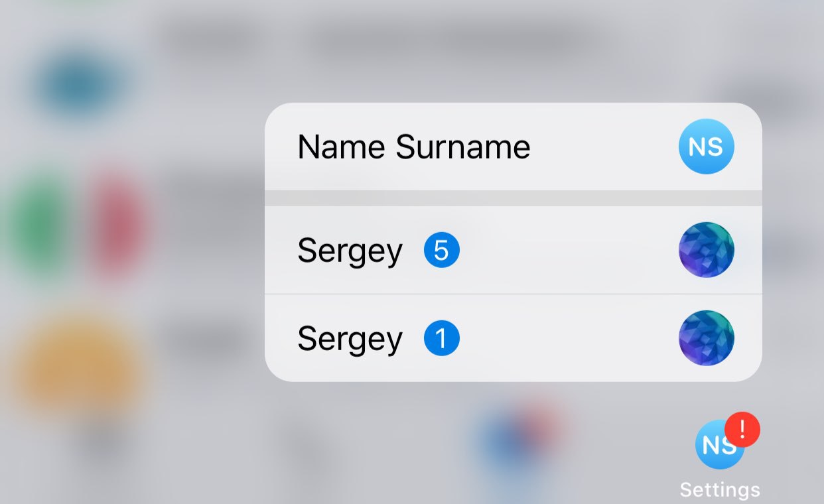The width and height of the screenshot is (824, 504).
Task: Switch to Sergey account with 5 unread
Action: pyautogui.click(x=513, y=250)
